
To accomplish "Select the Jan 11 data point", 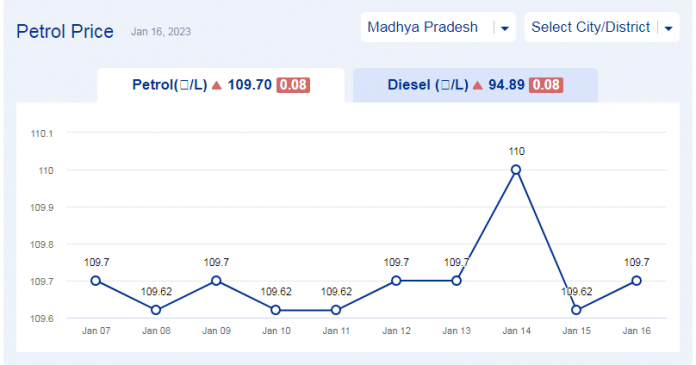I will point(336,310).
